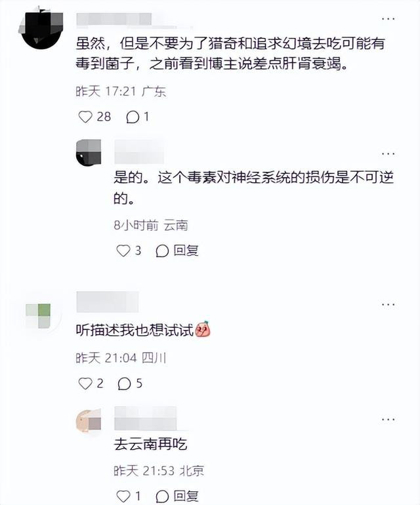
Task: Open the green pixelated avatar profile
Action: pos(40,315)
